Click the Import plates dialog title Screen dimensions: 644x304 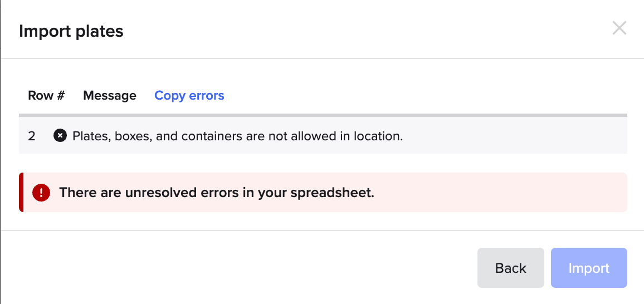click(71, 31)
